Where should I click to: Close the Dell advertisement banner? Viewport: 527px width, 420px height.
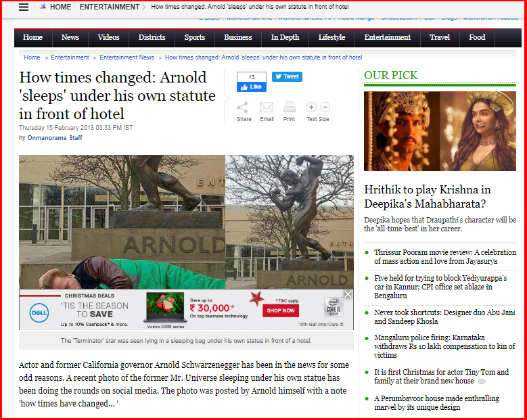point(348,294)
